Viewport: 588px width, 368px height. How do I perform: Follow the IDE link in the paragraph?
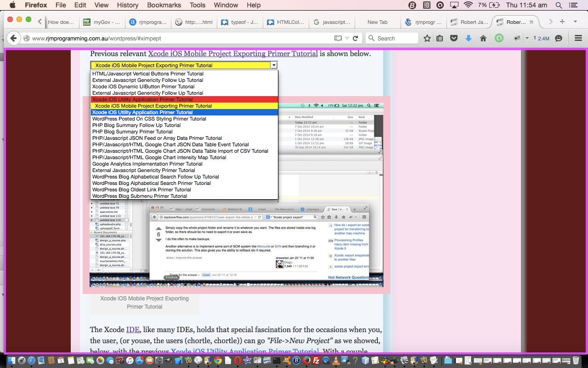(133, 330)
